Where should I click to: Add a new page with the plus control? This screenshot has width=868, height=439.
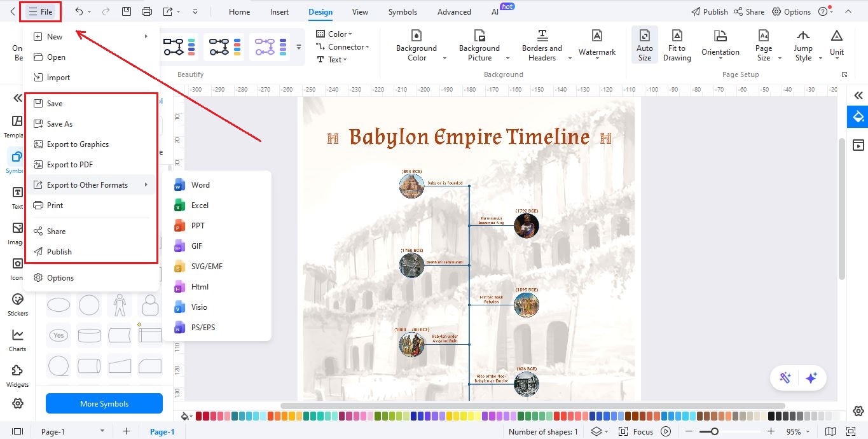pos(126,431)
